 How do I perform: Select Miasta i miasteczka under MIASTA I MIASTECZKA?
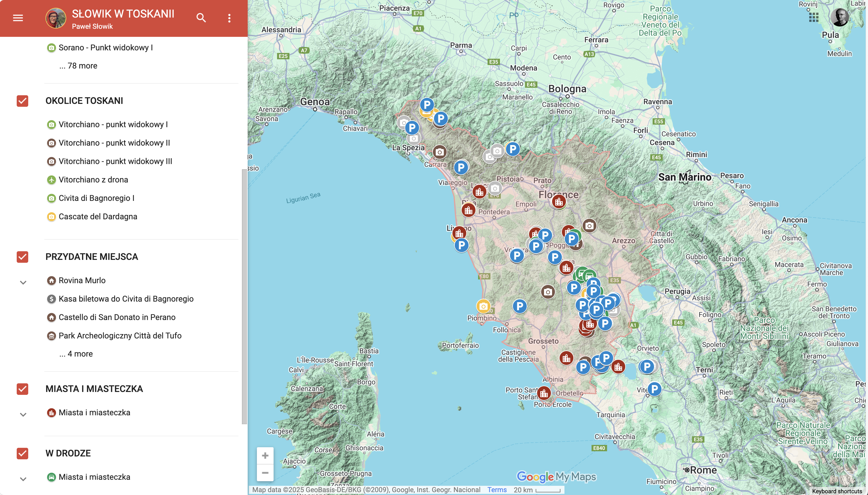tap(94, 412)
